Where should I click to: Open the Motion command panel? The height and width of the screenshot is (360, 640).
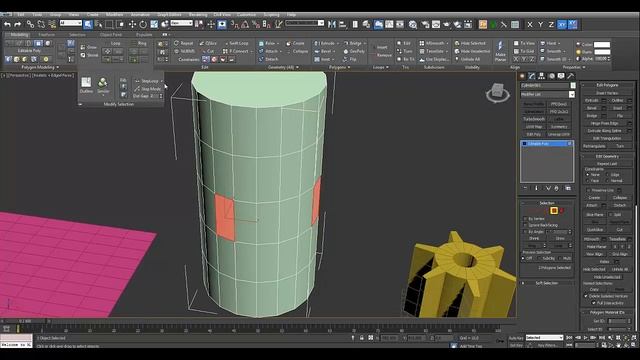pos(551,76)
